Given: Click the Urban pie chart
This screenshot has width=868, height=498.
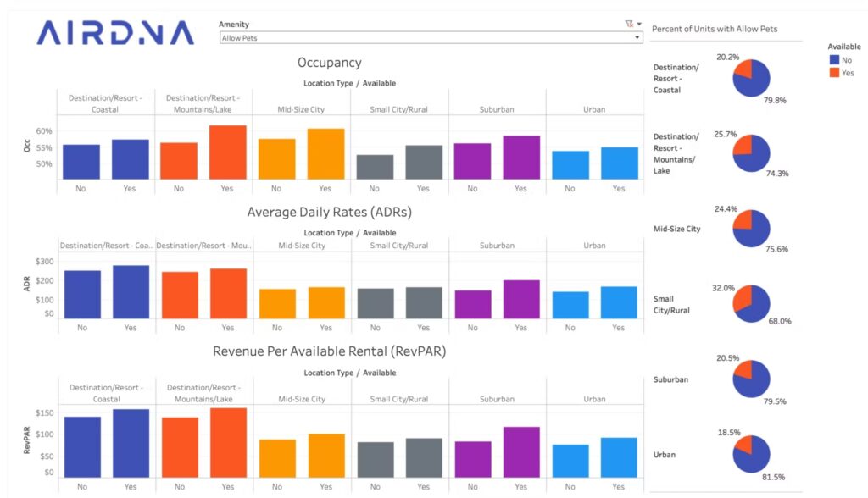Looking at the screenshot, I should click(751, 454).
